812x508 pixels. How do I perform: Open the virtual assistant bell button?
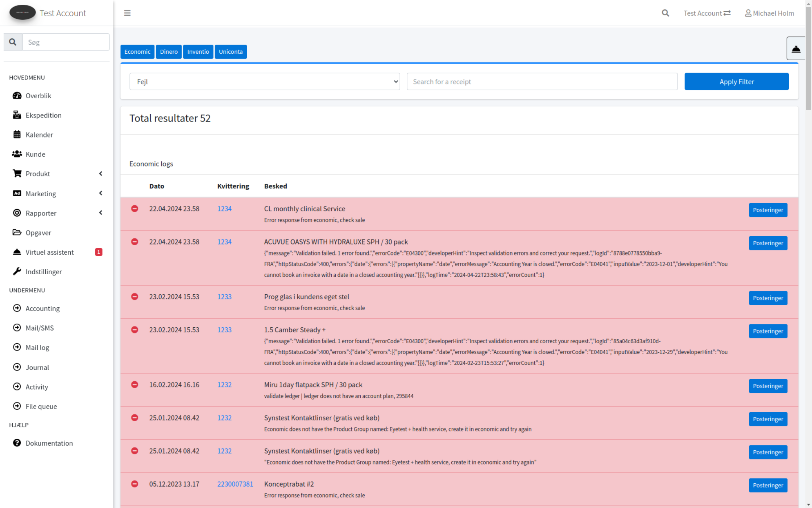796,49
